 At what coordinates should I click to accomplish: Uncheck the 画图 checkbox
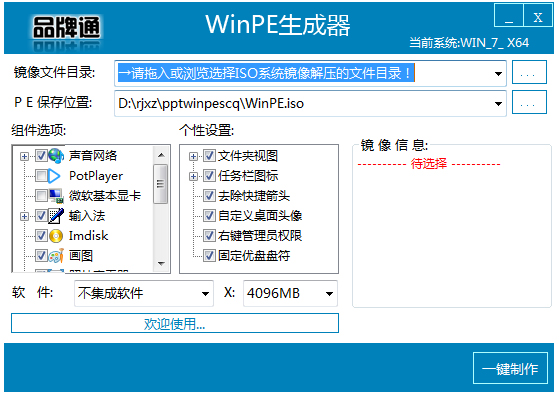pos(41,256)
